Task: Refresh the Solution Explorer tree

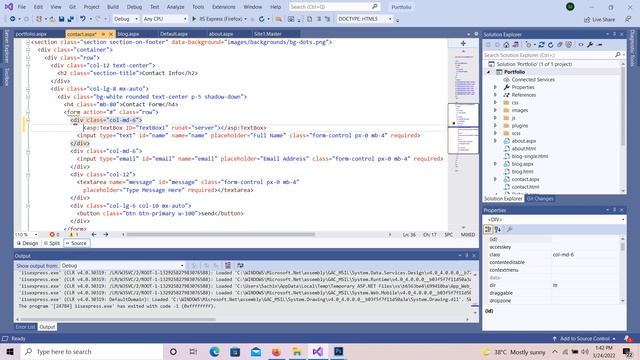Action: [550, 45]
